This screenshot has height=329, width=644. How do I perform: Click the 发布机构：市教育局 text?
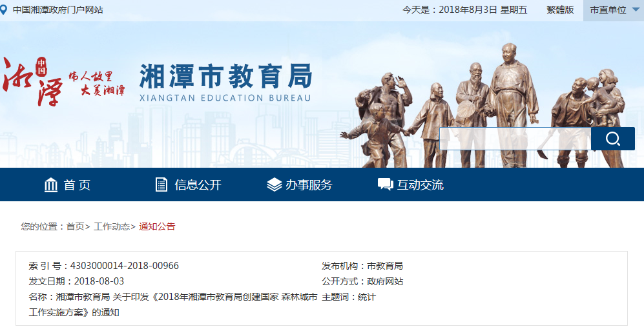click(362, 266)
